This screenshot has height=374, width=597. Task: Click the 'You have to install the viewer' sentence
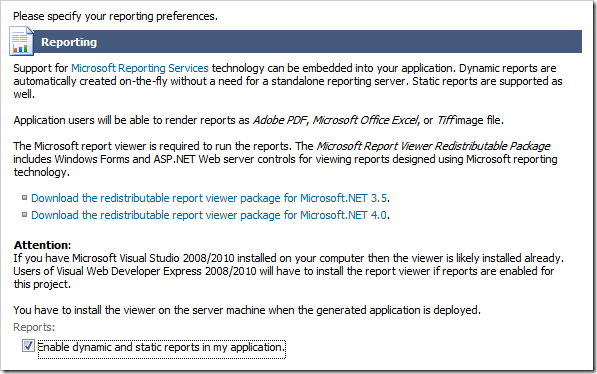pos(247,310)
